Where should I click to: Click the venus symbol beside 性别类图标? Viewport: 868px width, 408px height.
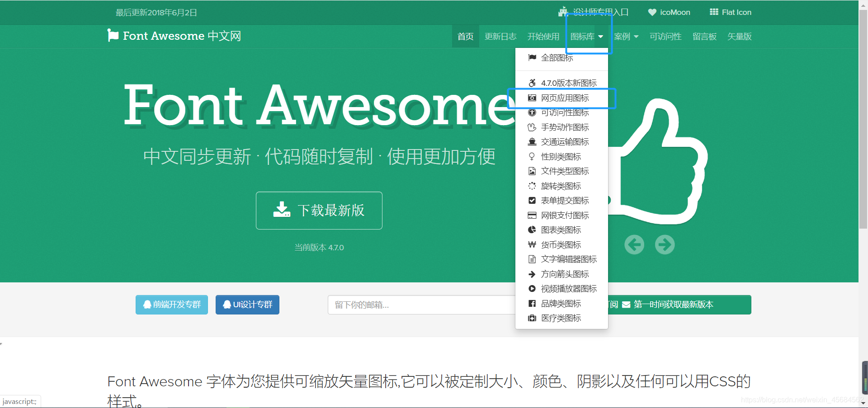pos(532,156)
